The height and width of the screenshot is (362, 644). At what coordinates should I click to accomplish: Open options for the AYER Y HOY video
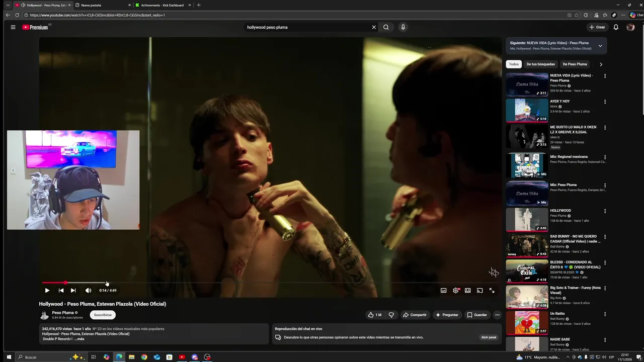pos(605,102)
